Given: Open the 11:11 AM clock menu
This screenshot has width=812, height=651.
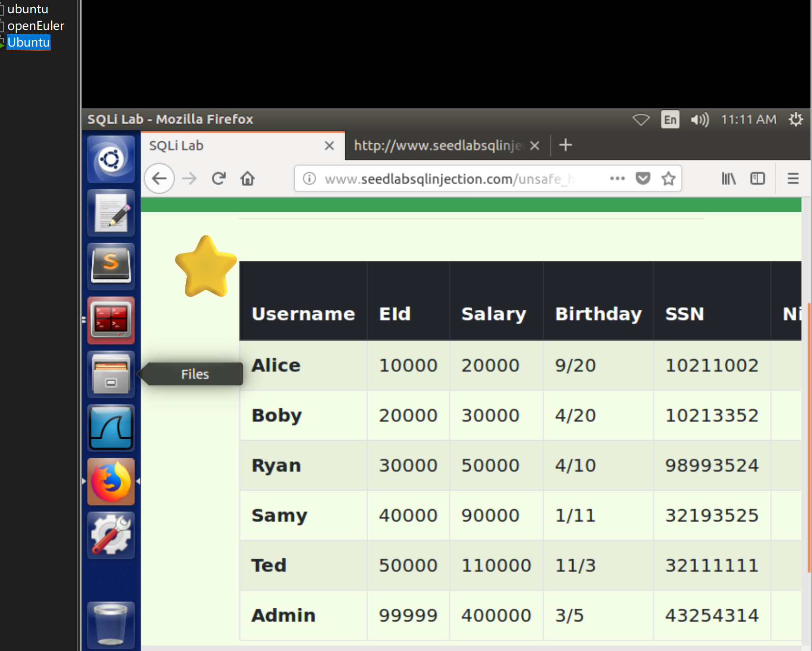Looking at the screenshot, I should (748, 120).
